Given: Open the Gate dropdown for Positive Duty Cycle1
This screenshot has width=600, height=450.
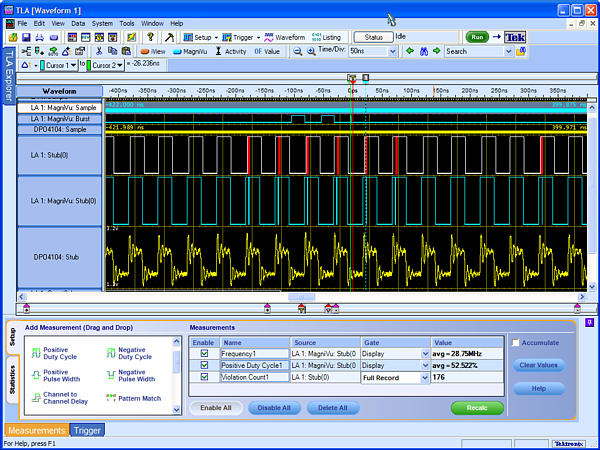Looking at the screenshot, I should (x=425, y=365).
